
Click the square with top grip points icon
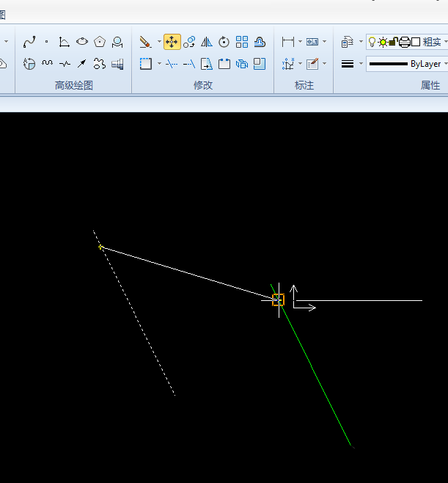[x=224, y=64]
